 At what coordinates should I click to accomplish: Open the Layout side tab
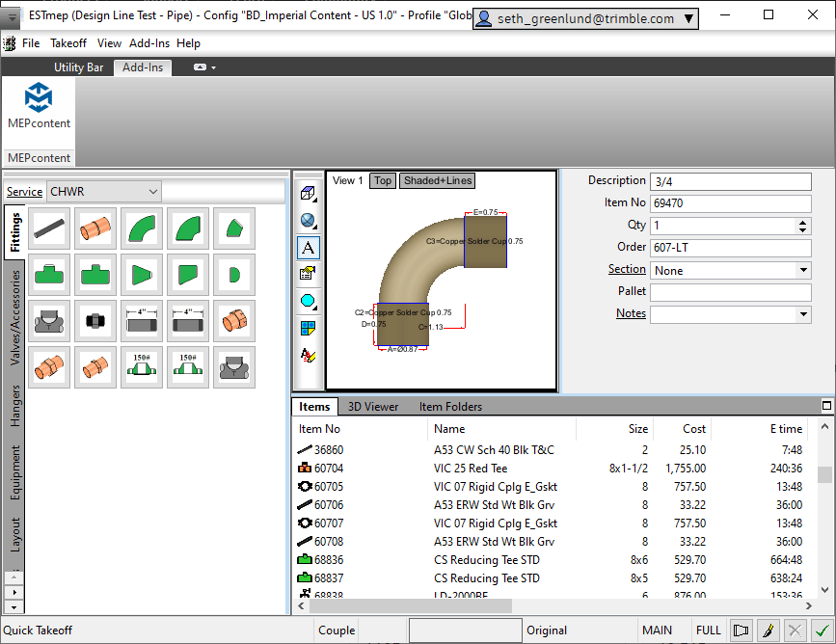(14, 535)
